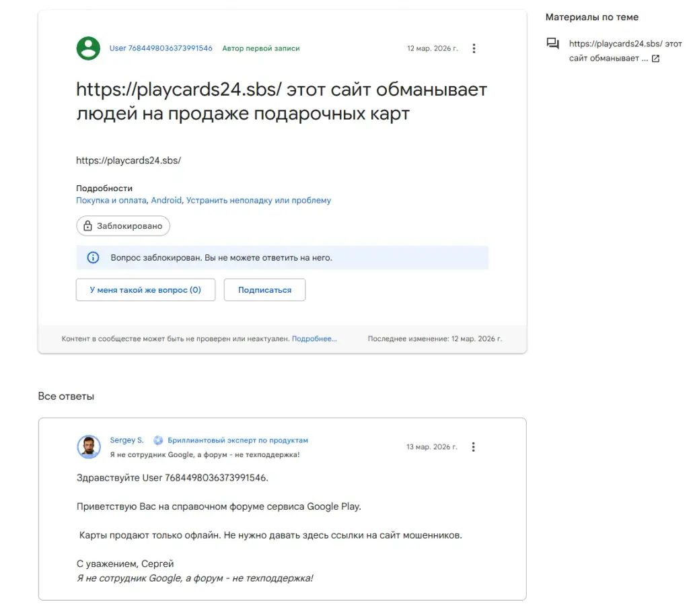Select the 'Покупка и оплата' category link
689x616 pixels.
(x=111, y=201)
